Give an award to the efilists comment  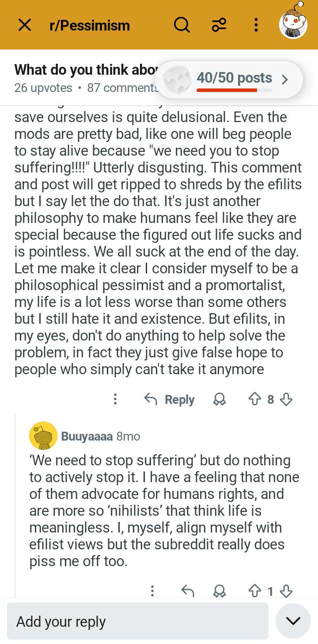[219, 399]
